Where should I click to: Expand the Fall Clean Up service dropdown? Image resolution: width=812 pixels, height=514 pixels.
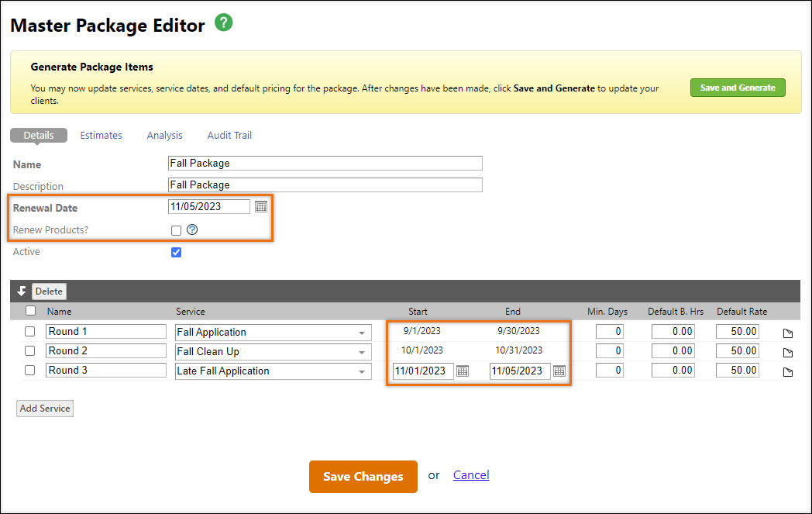click(x=361, y=352)
